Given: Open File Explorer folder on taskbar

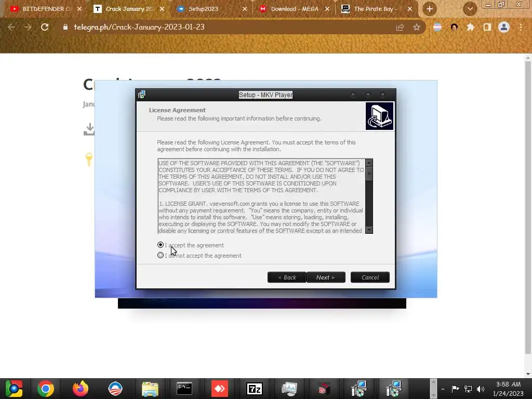Looking at the screenshot, I should tap(150, 389).
